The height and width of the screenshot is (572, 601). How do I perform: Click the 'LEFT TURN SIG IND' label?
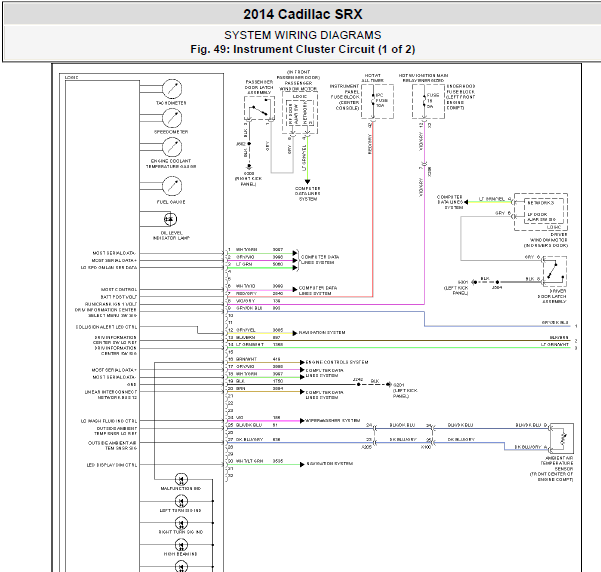tap(181, 511)
